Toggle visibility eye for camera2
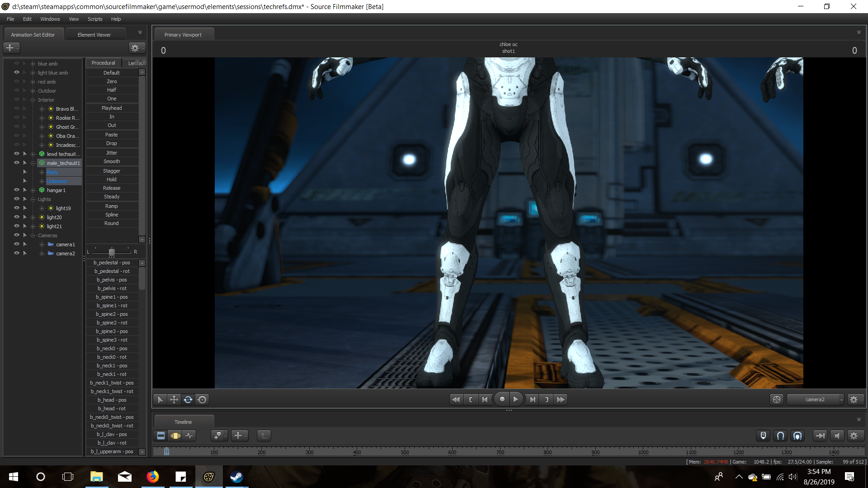The height and width of the screenshot is (488, 868). point(17,253)
